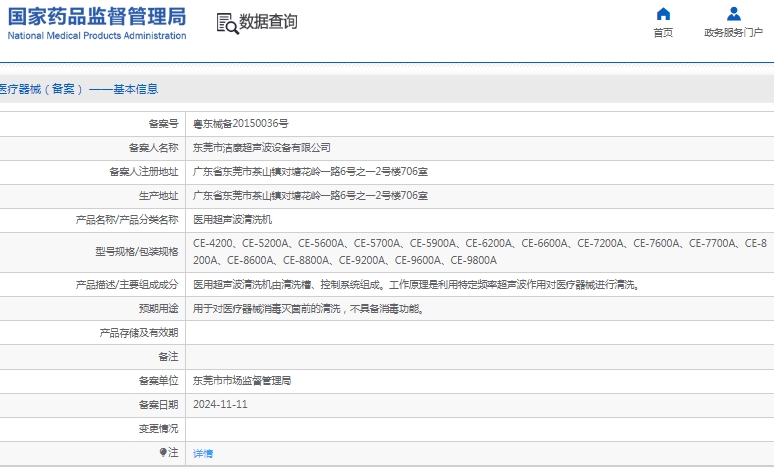Image resolution: width=774 pixels, height=470 pixels.
Task: Click the 产品名称/产品分类名称 label
Action: [x=127, y=220]
